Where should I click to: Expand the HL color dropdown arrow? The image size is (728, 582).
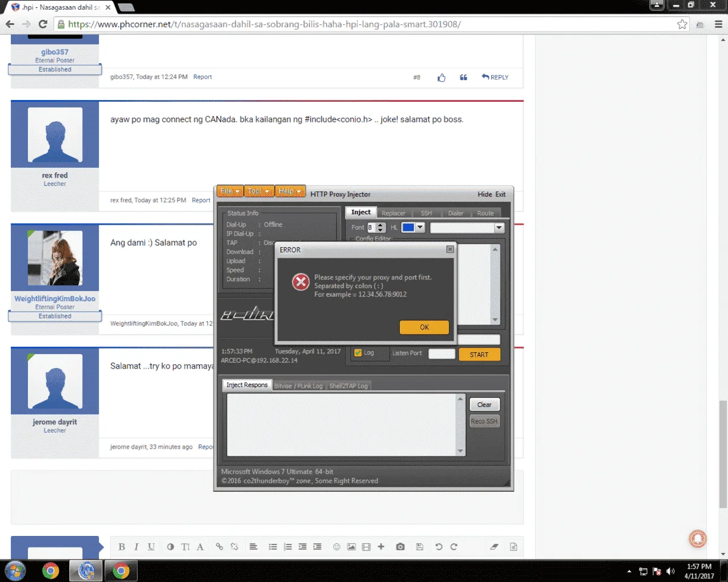point(420,227)
